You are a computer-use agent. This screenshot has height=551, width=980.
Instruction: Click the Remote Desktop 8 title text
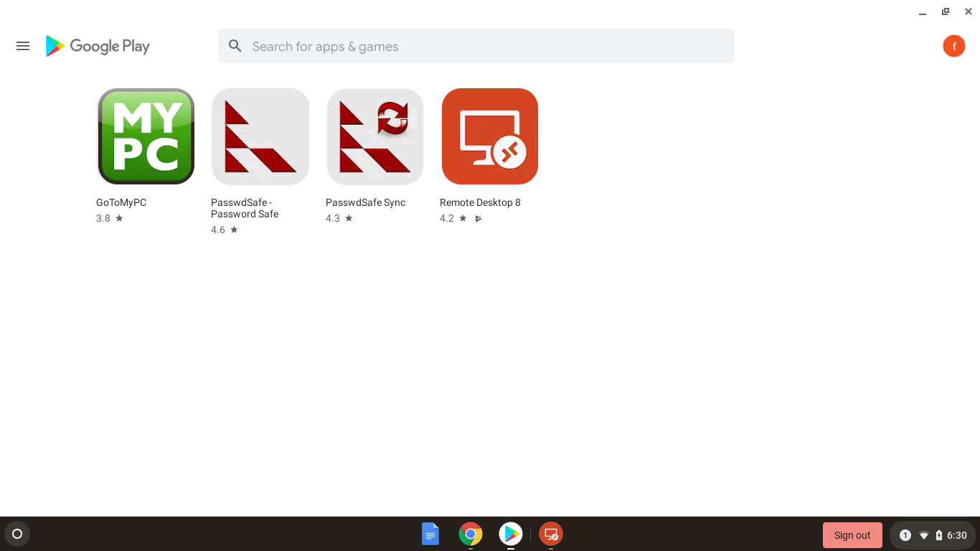point(480,202)
